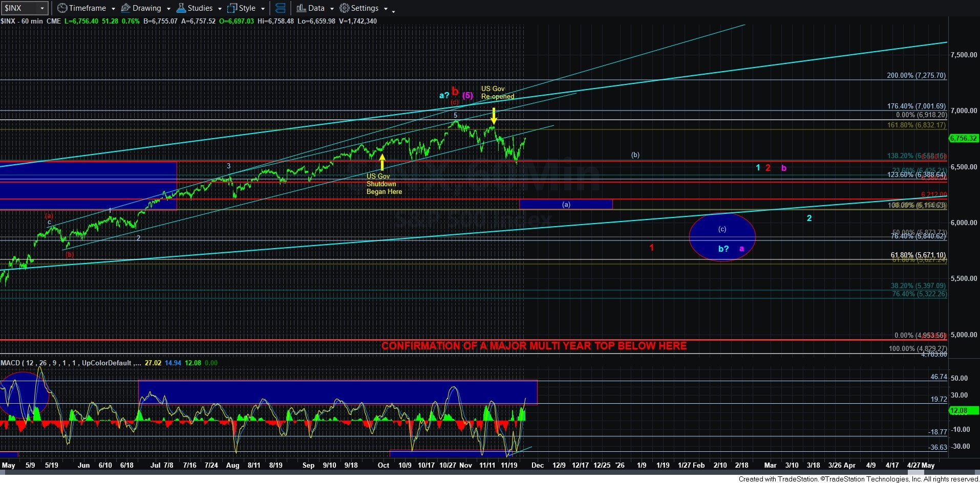Viewport: 980px width, 483px height.
Task: Open the toolbar overflow arrow after Settings
Action: click(x=393, y=11)
